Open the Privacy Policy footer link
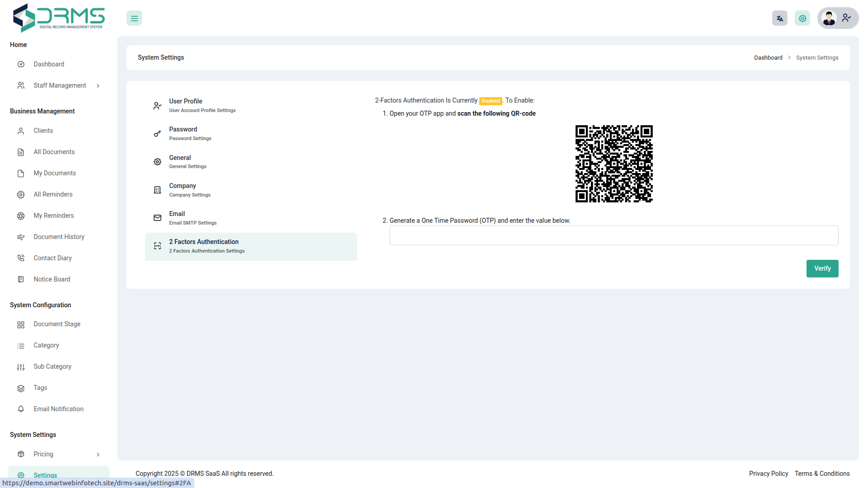868x488 pixels. coord(768,474)
